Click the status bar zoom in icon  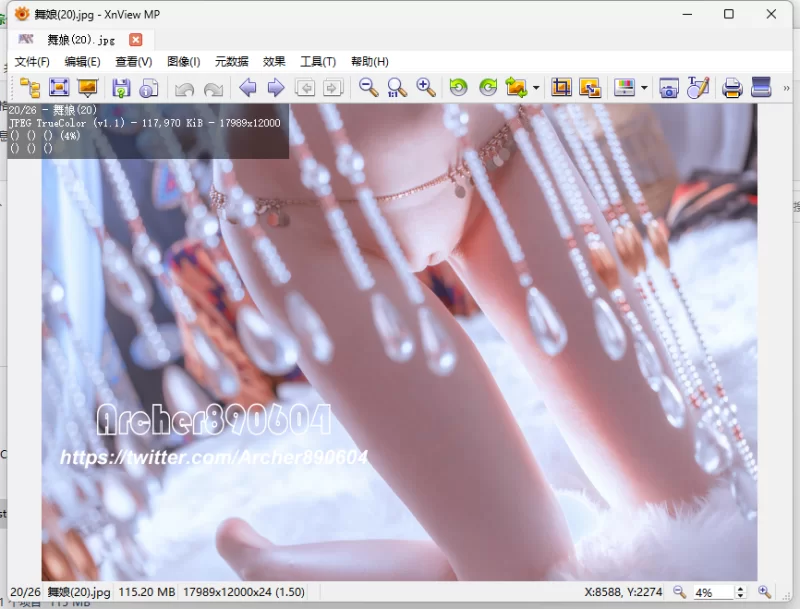point(764,592)
